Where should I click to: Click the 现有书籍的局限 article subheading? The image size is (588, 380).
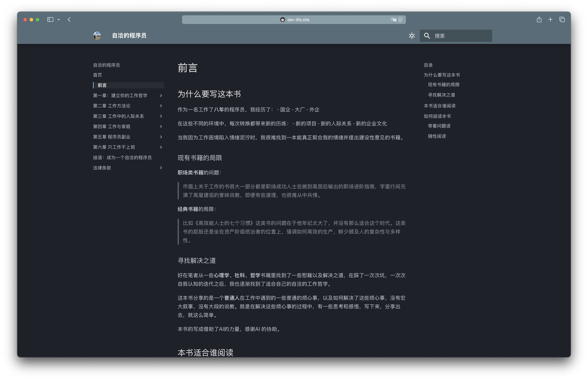(x=200, y=158)
